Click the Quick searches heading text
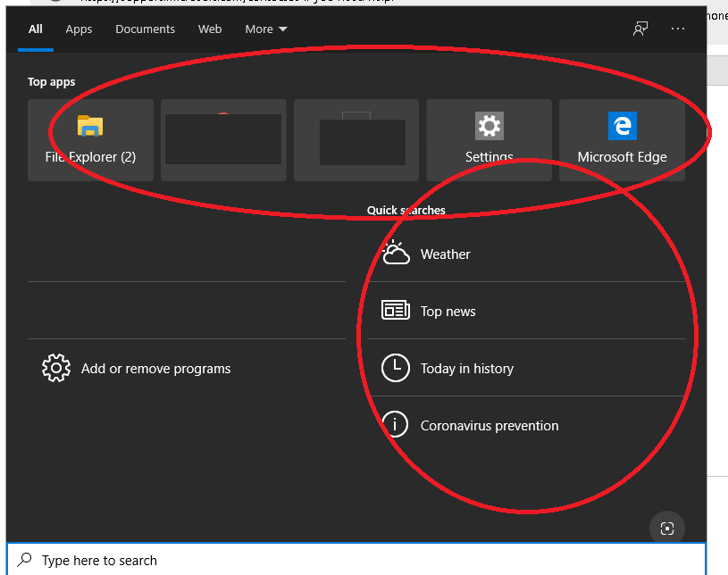This screenshot has width=728, height=575. click(x=406, y=210)
